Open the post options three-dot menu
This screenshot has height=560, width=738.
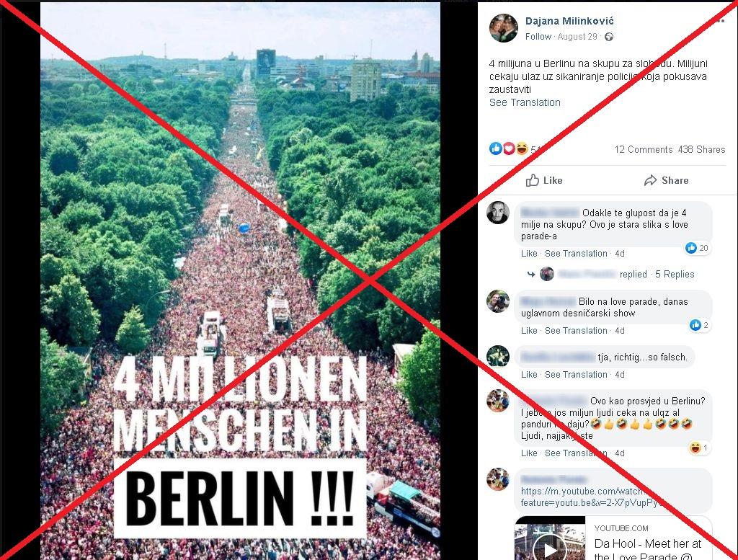pos(720,21)
